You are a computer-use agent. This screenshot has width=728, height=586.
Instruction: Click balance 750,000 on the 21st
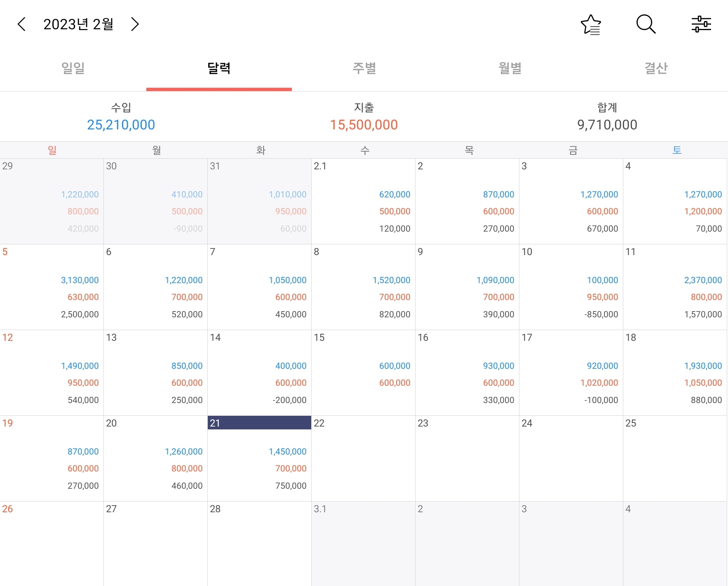coord(291,486)
